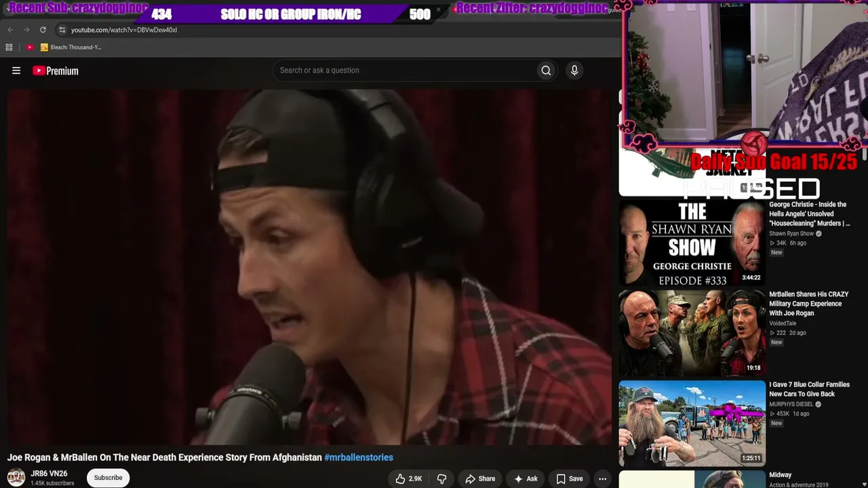The width and height of the screenshot is (868, 488).
Task: Play the MrBallen Military Camp Experience thumbnail
Action: [692, 333]
